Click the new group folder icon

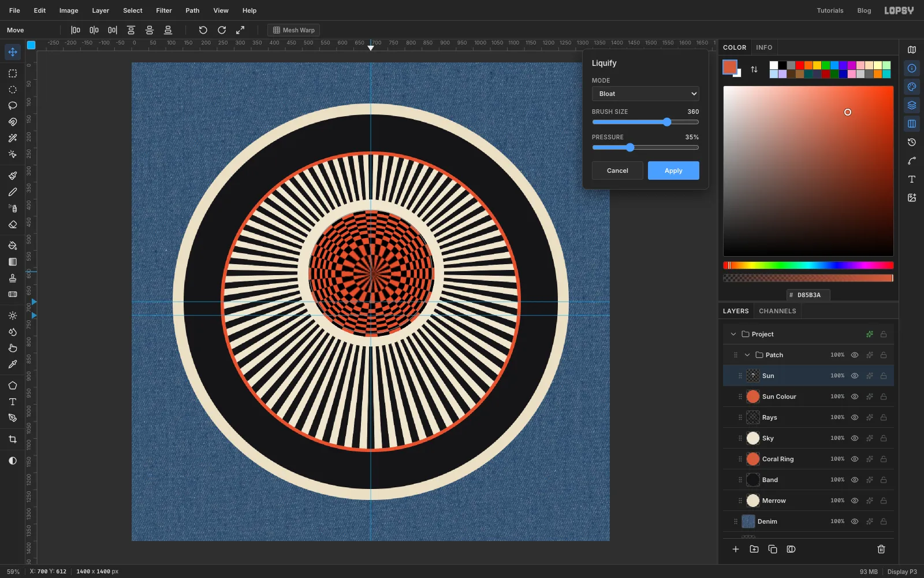click(x=754, y=549)
